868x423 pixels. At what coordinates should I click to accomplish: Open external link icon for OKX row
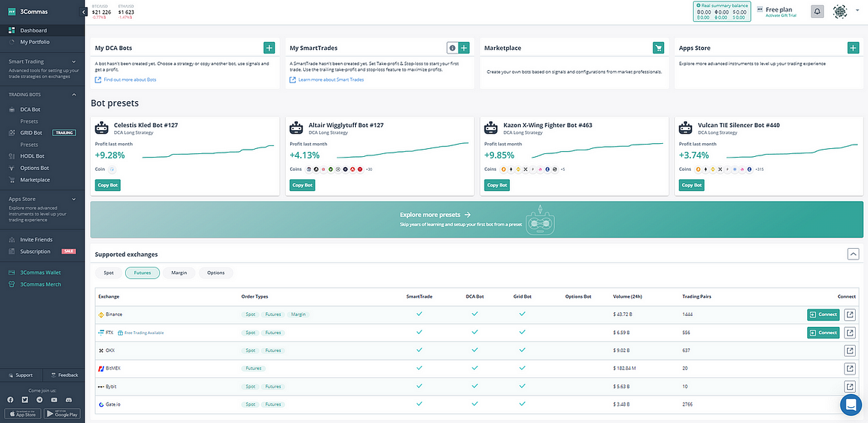[850, 350]
